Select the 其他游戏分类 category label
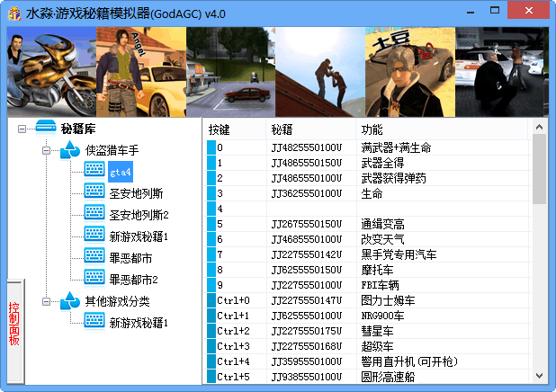The height and width of the screenshot is (392, 556). (117, 301)
